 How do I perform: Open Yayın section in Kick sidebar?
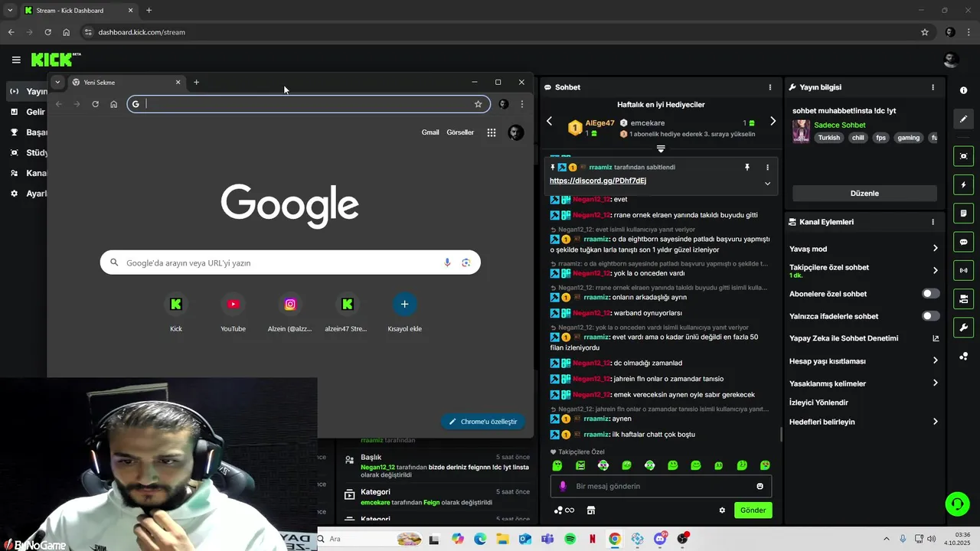(28, 91)
